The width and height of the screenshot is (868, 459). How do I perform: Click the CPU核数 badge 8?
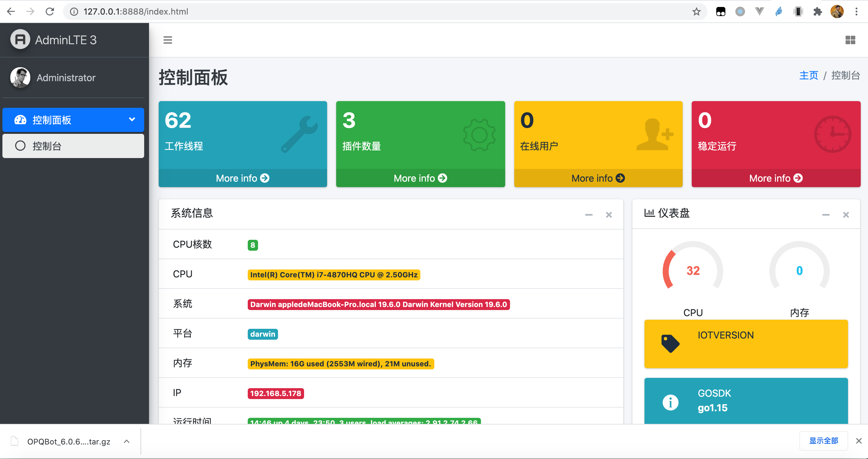coord(253,245)
